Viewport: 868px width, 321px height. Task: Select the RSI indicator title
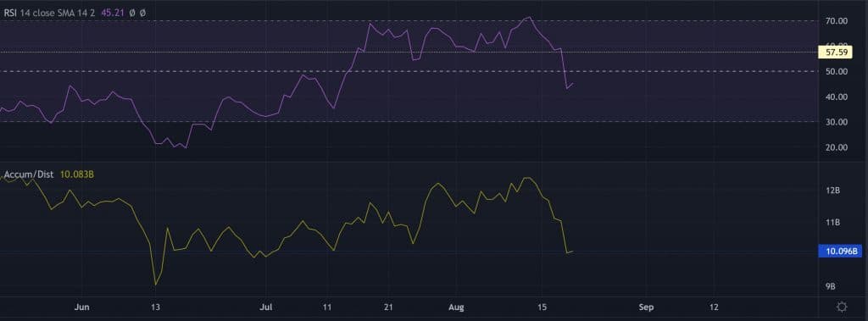[x=10, y=12]
